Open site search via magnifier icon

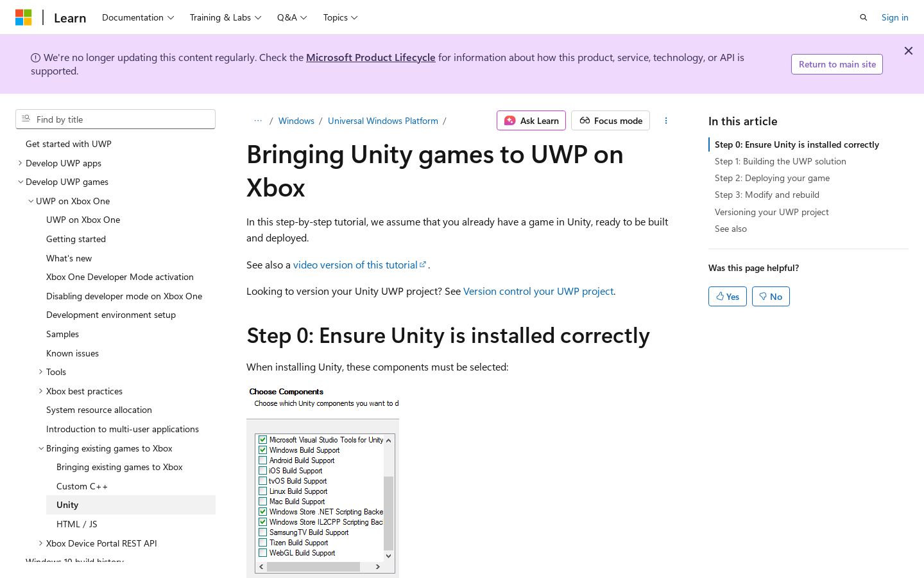pyautogui.click(x=864, y=17)
